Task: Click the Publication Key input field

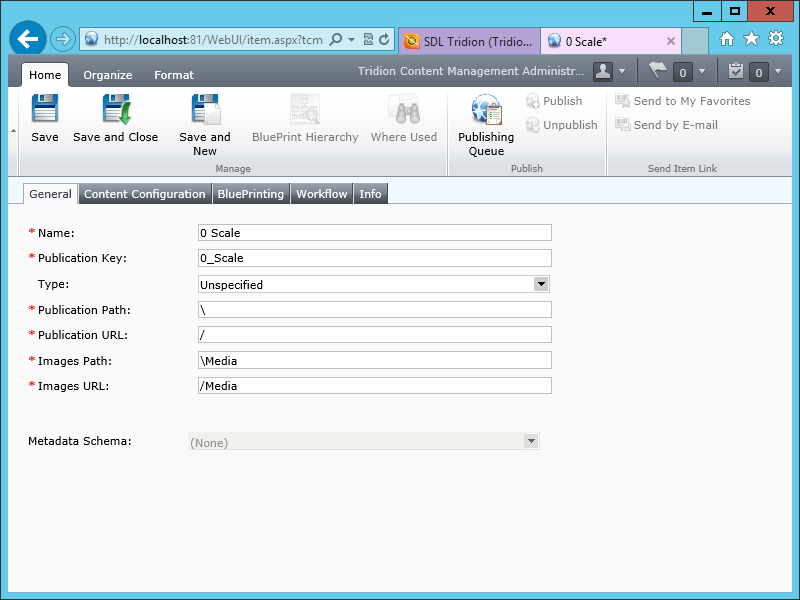Action: 375,258
